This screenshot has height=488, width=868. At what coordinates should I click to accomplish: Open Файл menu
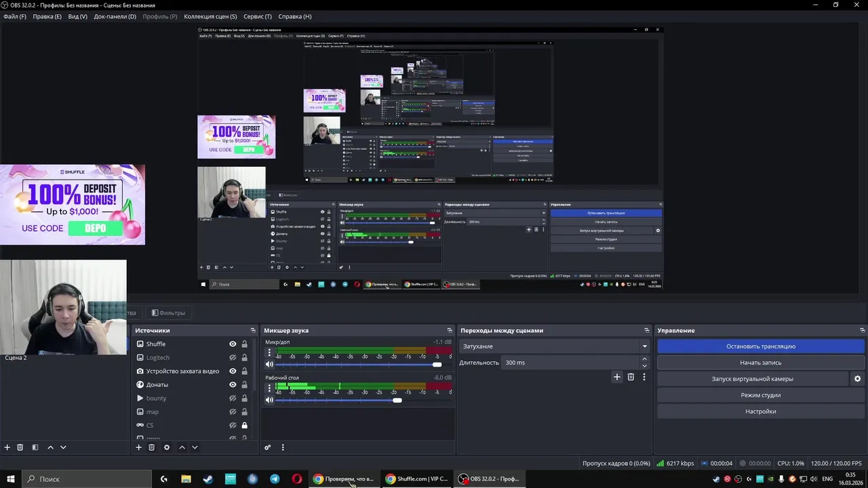pyautogui.click(x=15, y=16)
